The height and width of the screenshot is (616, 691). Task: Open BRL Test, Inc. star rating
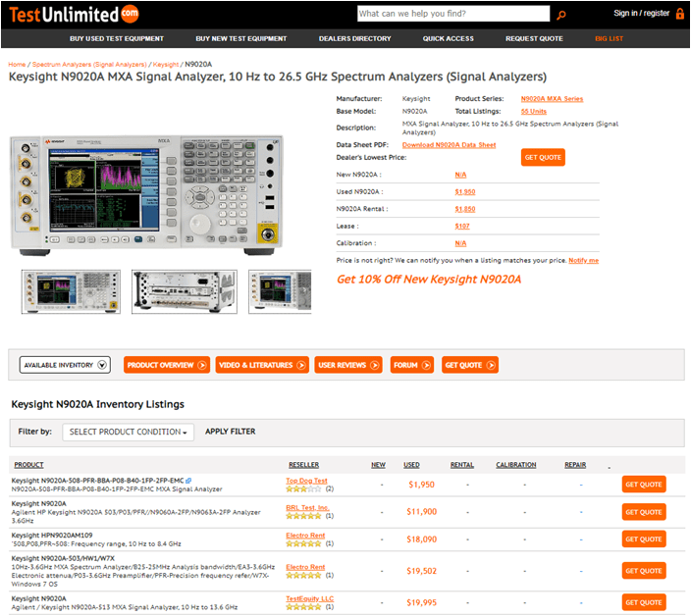tap(303, 516)
